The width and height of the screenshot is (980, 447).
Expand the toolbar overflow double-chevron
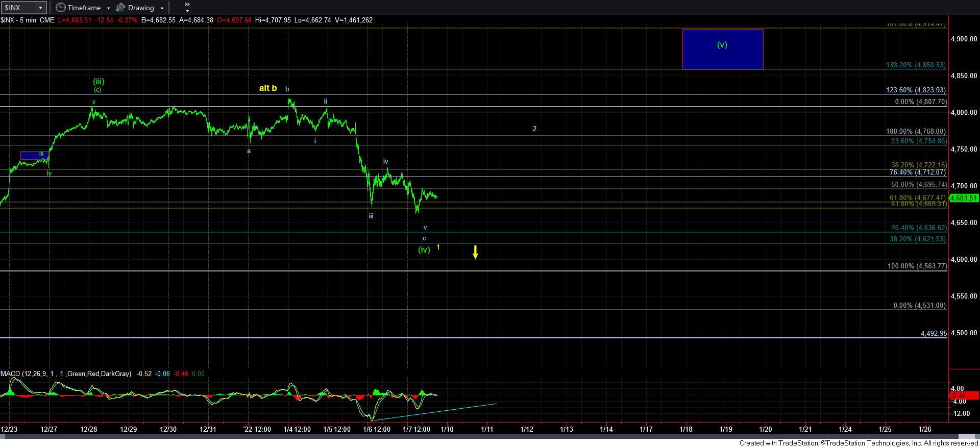[x=187, y=7]
